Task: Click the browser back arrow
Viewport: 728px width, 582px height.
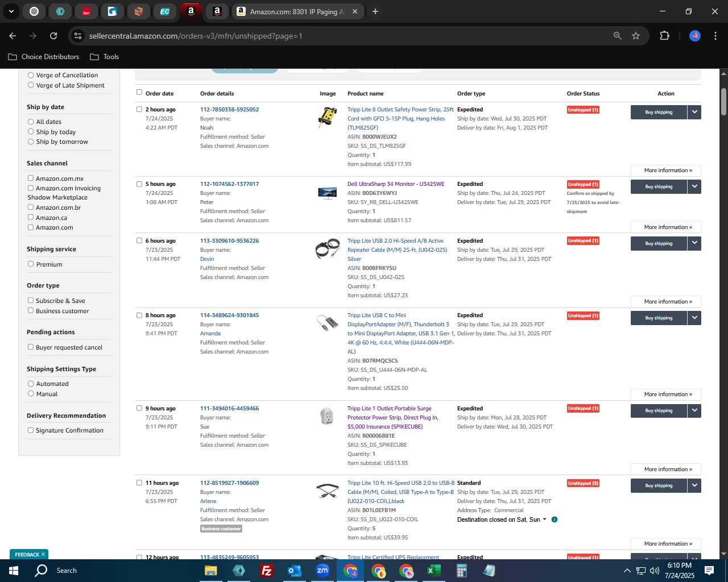Action: pos(13,36)
